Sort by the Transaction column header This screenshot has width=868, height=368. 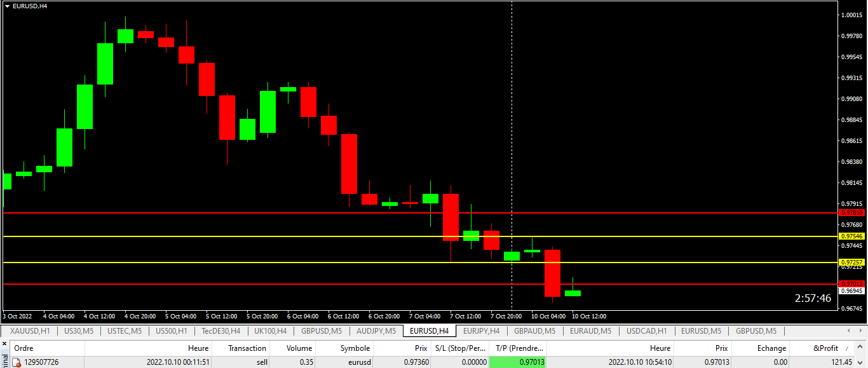pos(241,348)
